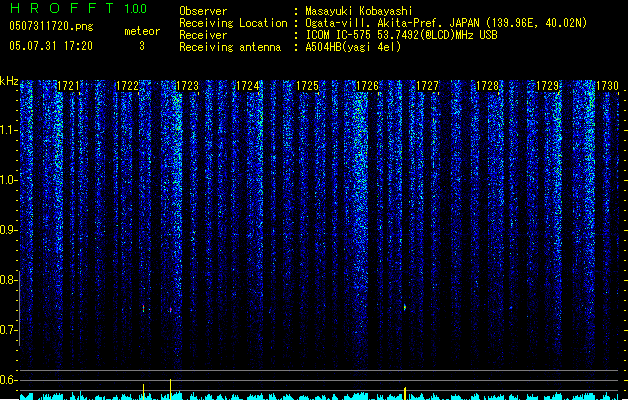The height and width of the screenshot is (400, 629).
Task: Click the yellow detection spike near 1722
Action: click(x=143, y=392)
